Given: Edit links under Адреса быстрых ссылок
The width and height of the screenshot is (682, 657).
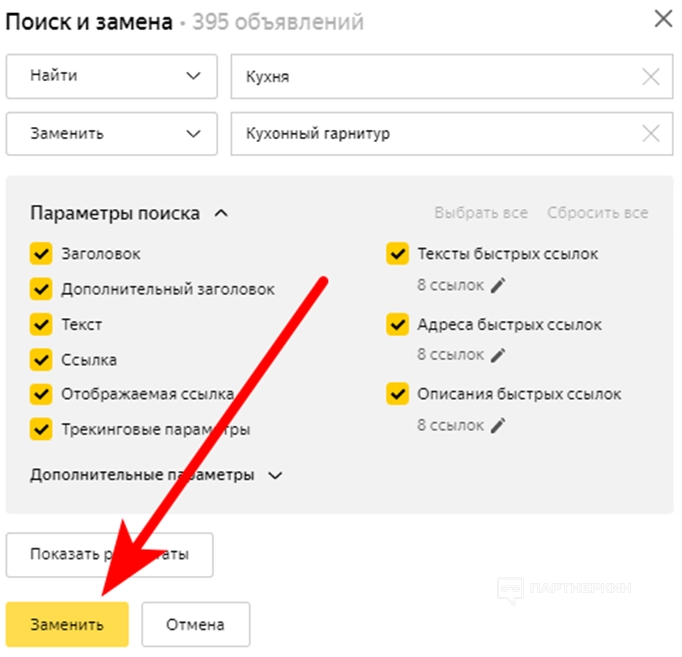Looking at the screenshot, I should (x=498, y=354).
